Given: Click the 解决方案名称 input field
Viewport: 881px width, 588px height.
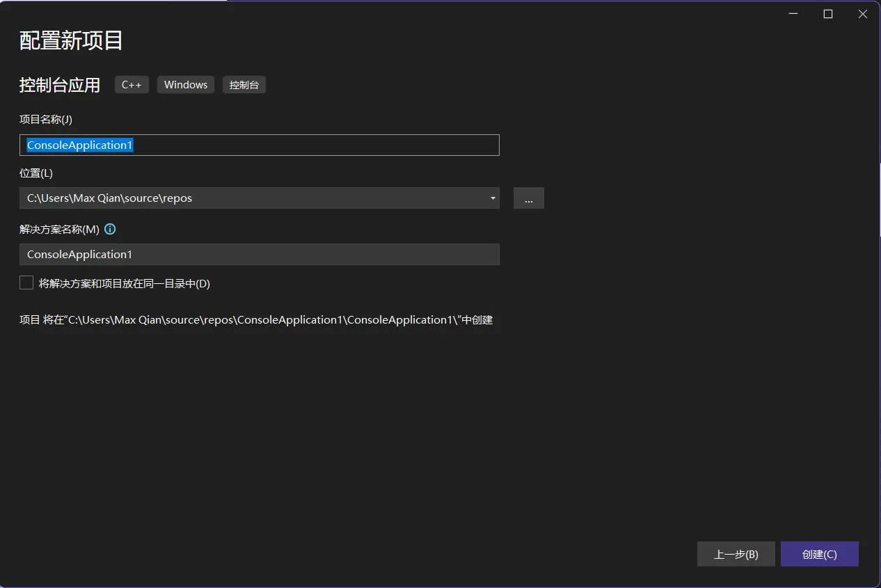Looking at the screenshot, I should 259,255.
